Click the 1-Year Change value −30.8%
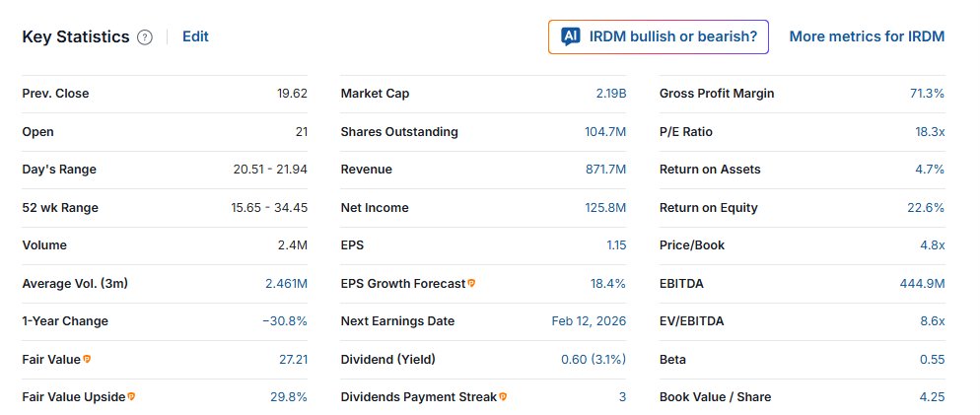The image size is (980, 415). [x=285, y=321]
